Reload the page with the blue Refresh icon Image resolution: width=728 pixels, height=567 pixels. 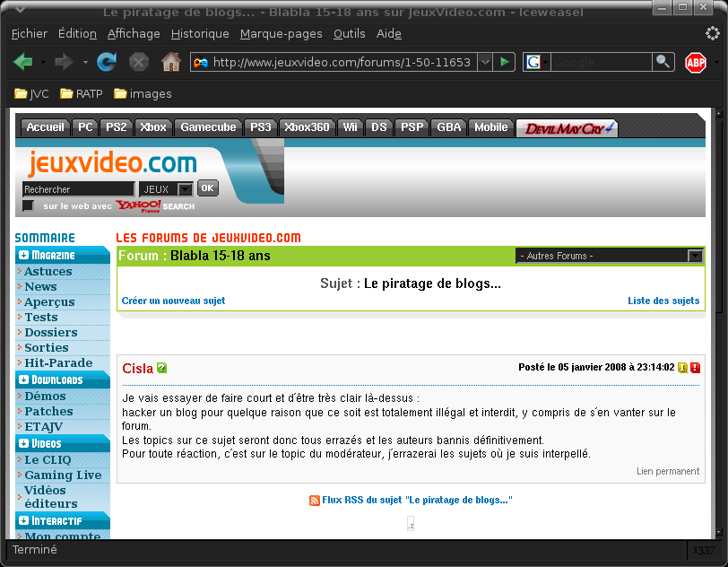click(x=107, y=62)
